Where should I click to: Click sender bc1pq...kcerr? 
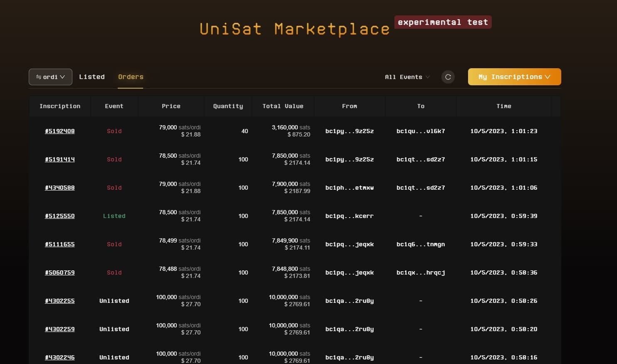349,216
